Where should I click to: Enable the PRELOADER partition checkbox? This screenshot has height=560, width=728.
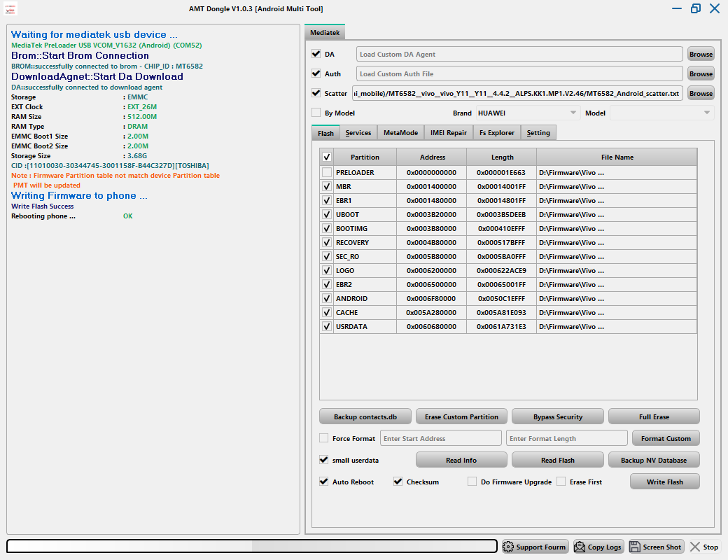pyautogui.click(x=326, y=172)
